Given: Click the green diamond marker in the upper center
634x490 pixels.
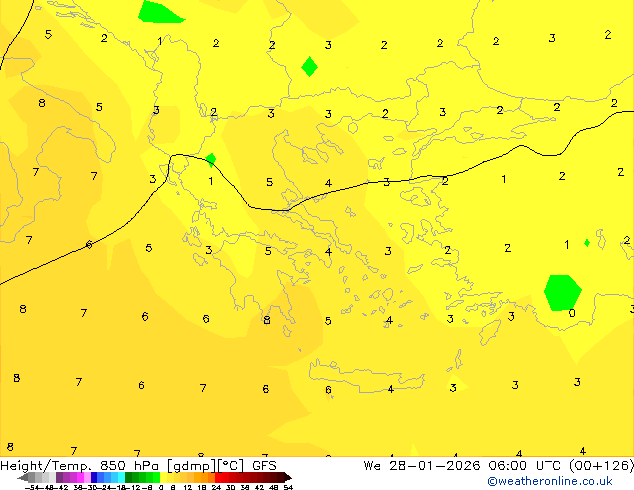Looking at the screenshot, I should tap(310, 67).
